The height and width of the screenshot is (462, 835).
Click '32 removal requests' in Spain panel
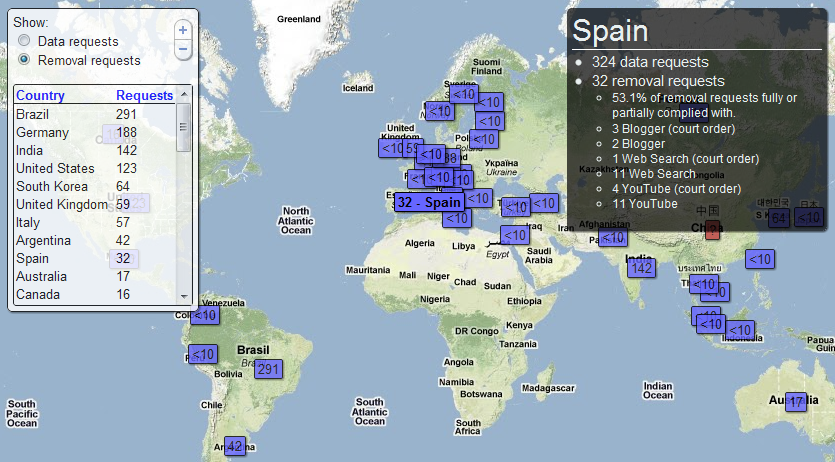tap(658, 81)
